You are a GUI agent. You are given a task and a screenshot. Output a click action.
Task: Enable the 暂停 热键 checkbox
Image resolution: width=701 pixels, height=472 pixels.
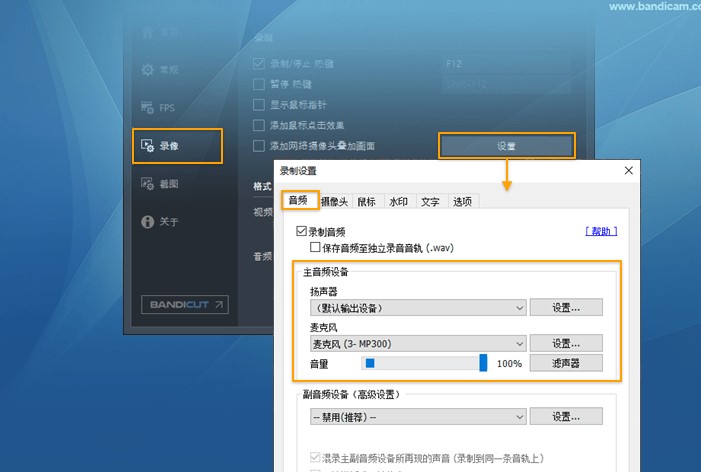(x=259, y=84)
